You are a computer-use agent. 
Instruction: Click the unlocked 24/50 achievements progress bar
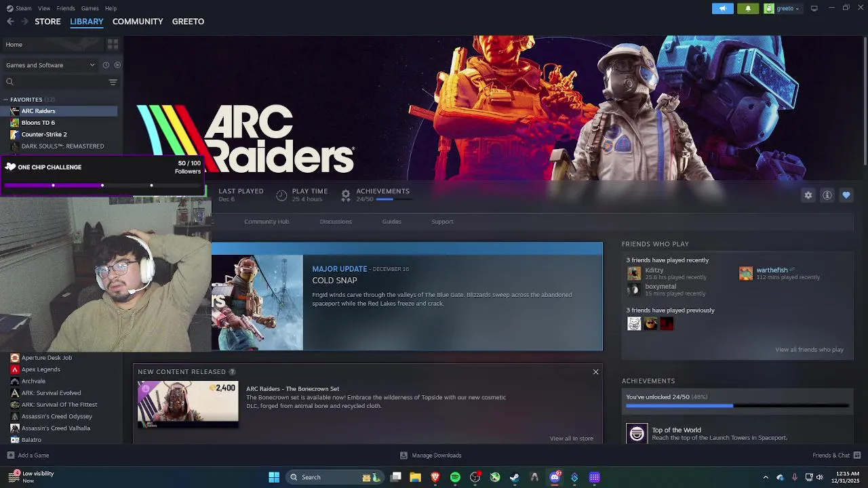click(x=737, y=406)
